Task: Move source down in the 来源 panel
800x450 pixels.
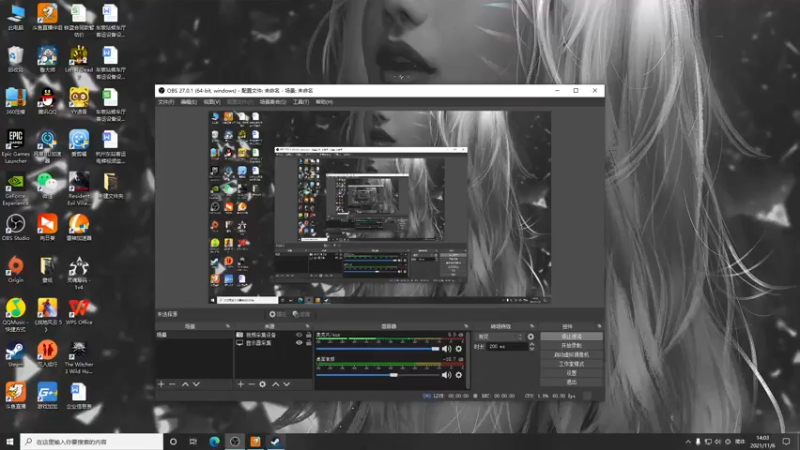Action: [287, 384]
